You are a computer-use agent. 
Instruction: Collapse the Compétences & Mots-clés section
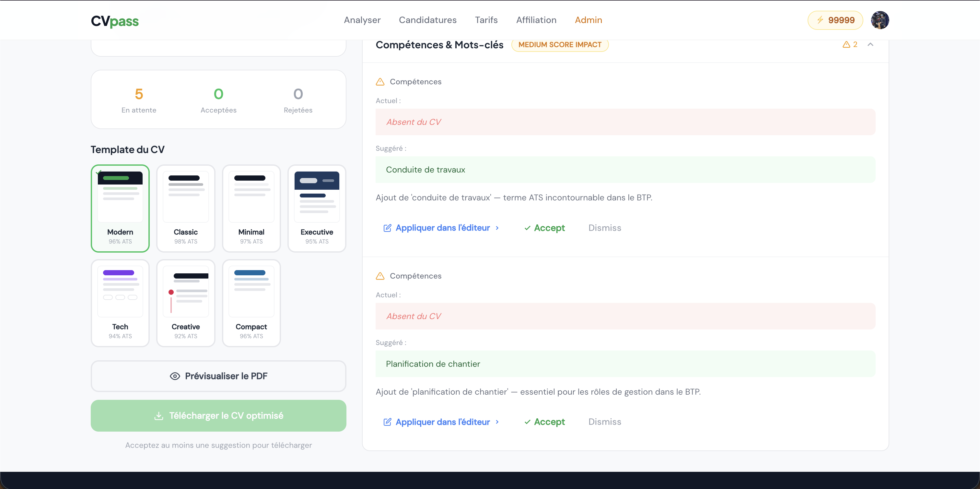[x=870, y=44]
